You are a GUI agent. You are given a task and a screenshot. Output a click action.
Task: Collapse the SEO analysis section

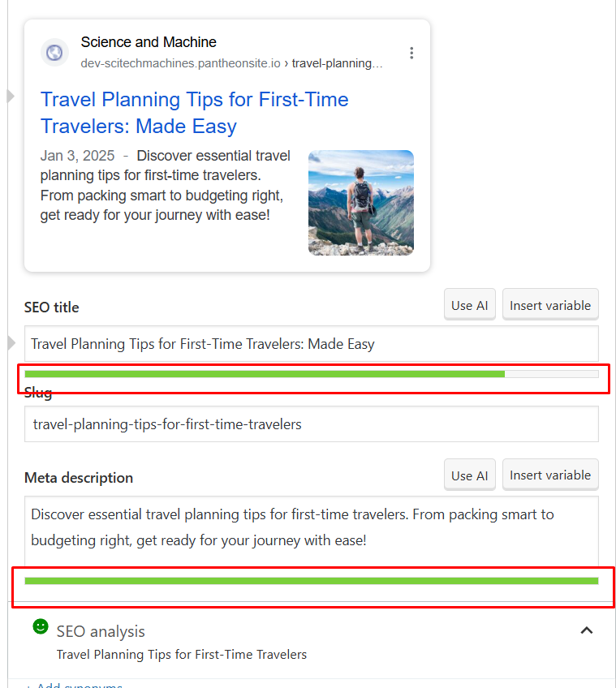pos(586,630)
